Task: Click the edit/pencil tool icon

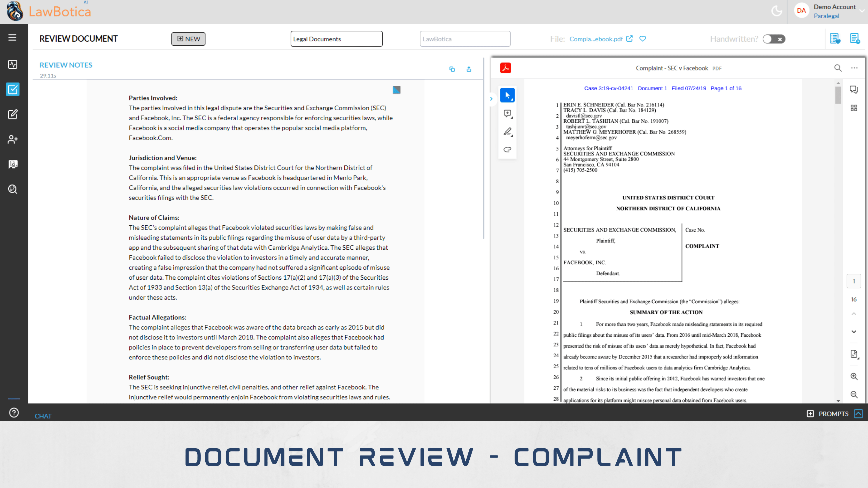Action: [x=508, y=132]
